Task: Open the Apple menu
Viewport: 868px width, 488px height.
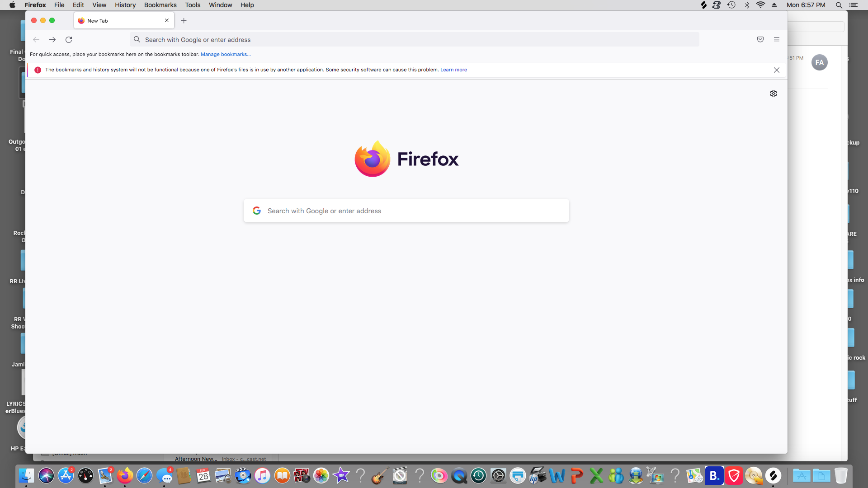Action: click(x=12, y=5)
